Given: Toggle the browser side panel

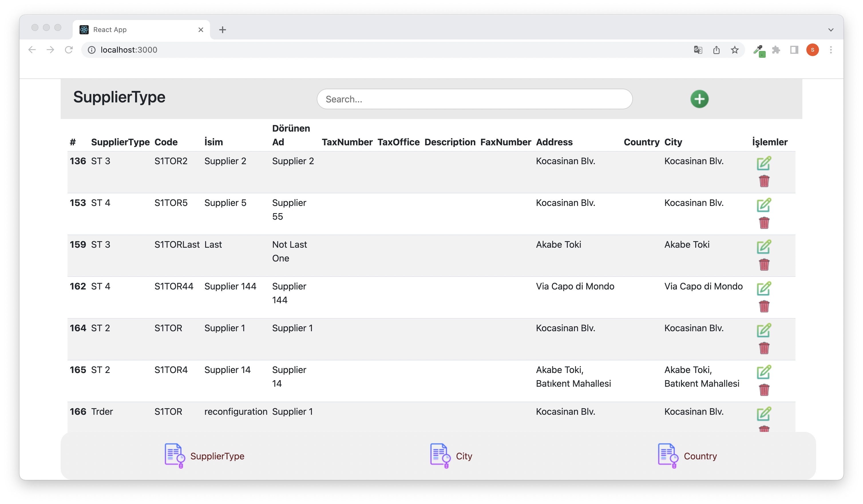Looking at the screenshot, I should [x=794, y=50].
